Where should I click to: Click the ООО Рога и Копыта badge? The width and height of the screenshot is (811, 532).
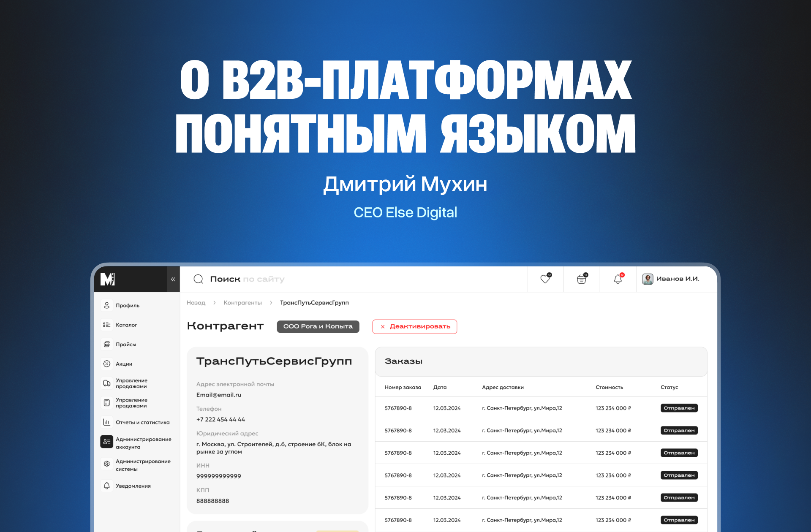tap(318, 326)
